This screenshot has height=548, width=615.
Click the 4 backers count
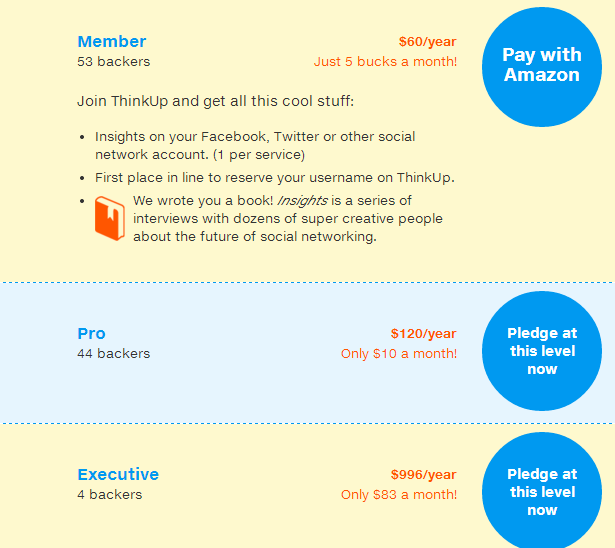110,494
